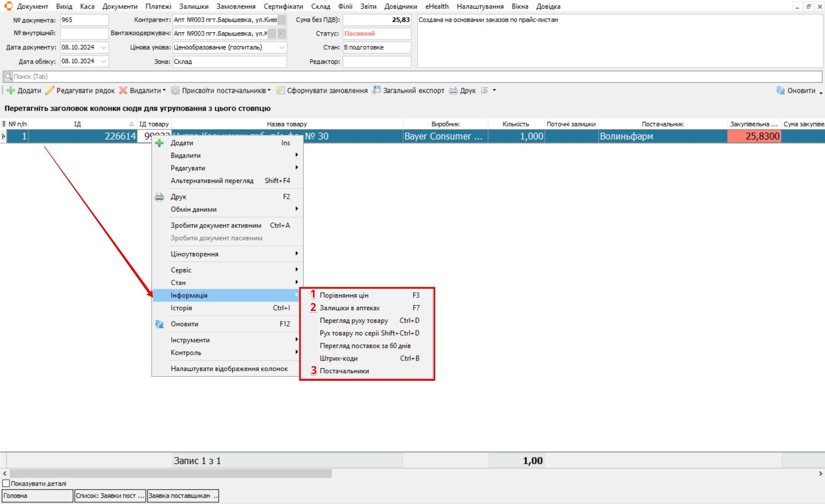Viewport: 825px width, 504px height.
Task: Open the Звіти menu in the menu bar
Action: coord(368,6)
